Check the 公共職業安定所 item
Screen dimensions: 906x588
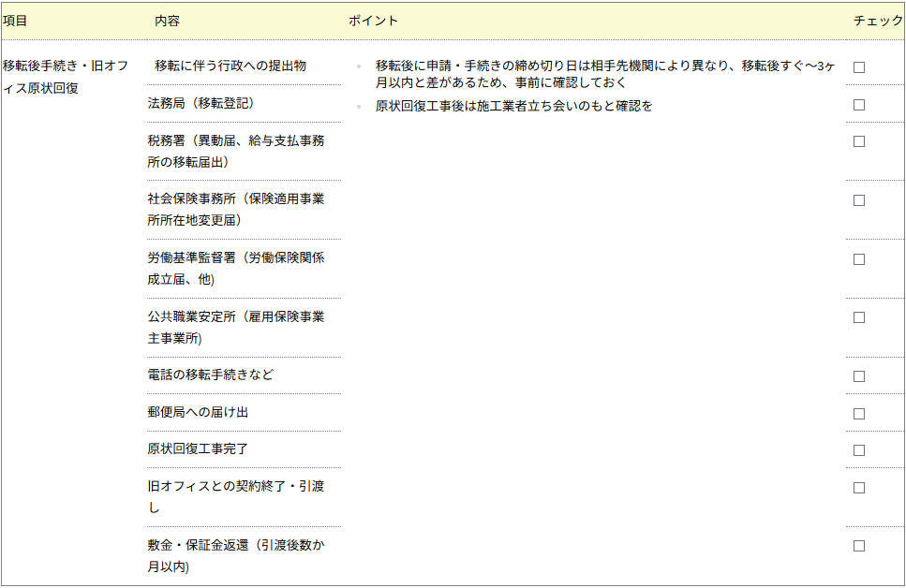coord(858,316)
